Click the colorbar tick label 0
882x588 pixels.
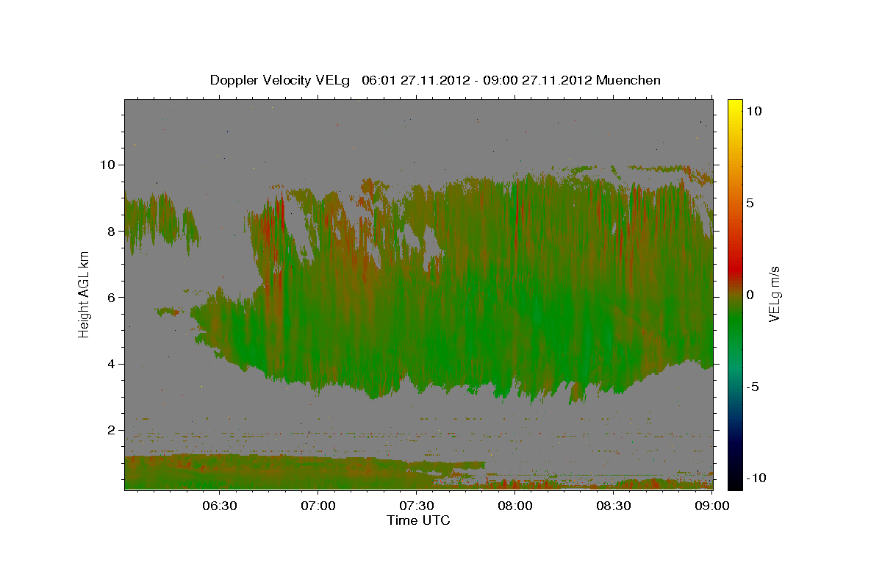point(750,295)
